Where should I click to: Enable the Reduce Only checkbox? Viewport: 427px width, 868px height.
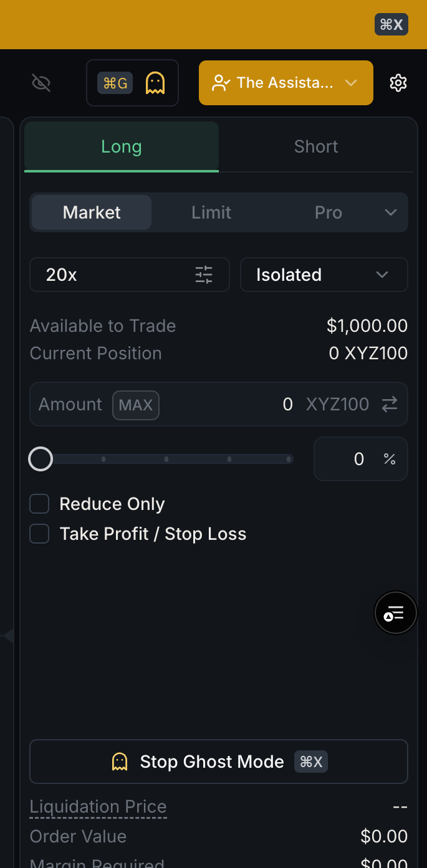coord(39,504)
